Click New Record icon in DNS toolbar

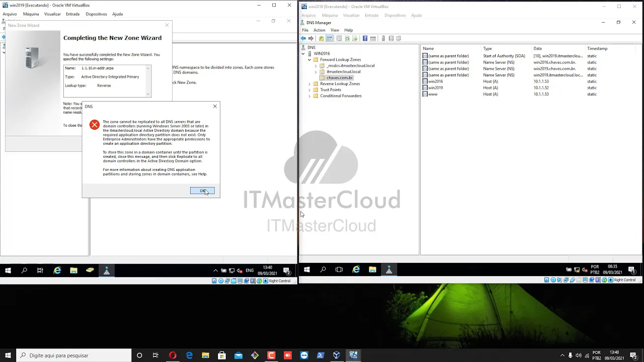coord(391,39)
